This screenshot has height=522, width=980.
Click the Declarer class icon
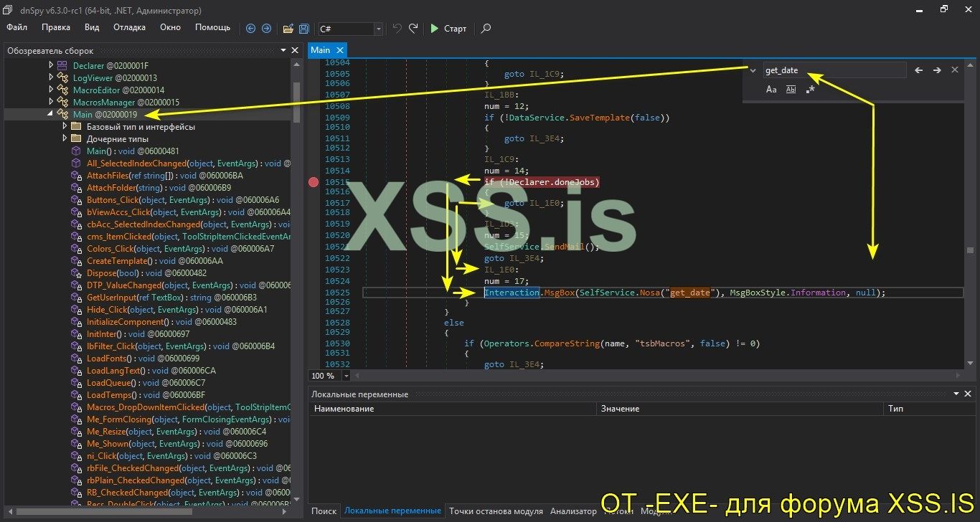tap(62, 65)
